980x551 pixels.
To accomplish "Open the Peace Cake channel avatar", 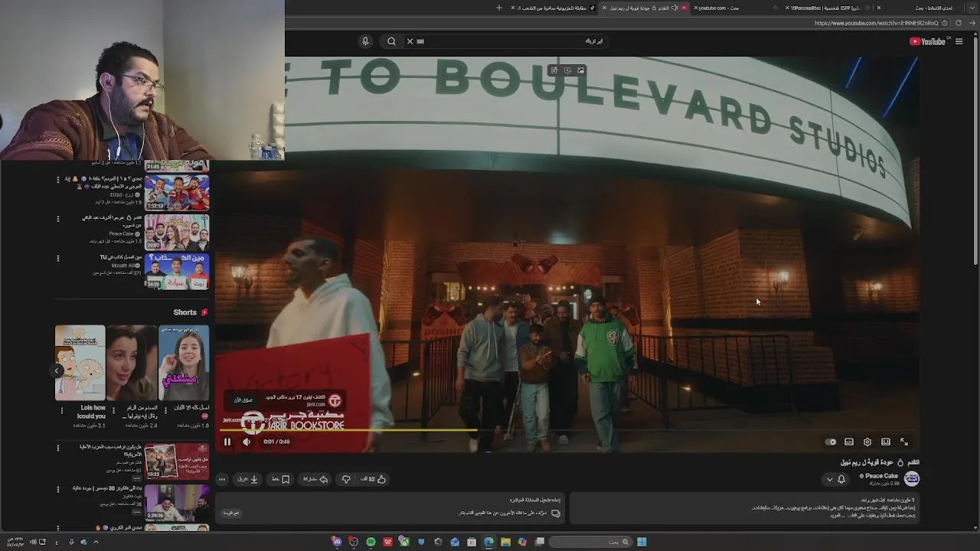I will pyautogui.click(x=911, y=478).
